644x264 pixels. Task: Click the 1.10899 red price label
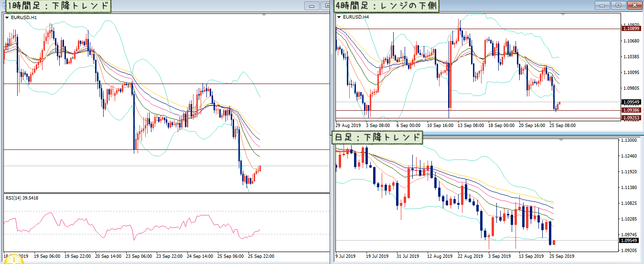[631, 29]
